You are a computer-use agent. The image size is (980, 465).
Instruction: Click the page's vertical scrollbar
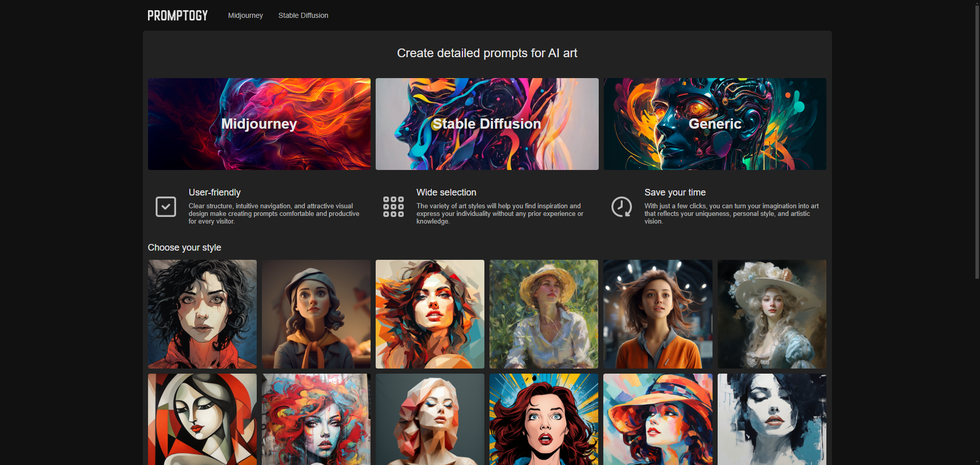tap(977, 143)
